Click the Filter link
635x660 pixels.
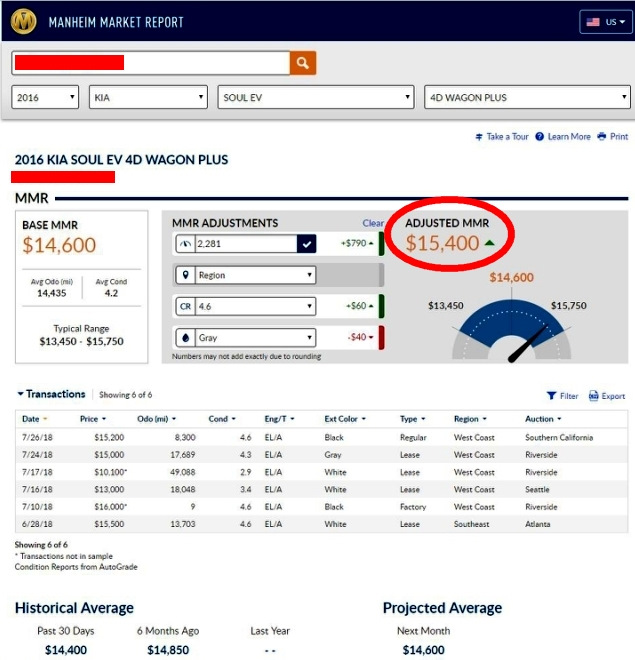tap(569, 396)
